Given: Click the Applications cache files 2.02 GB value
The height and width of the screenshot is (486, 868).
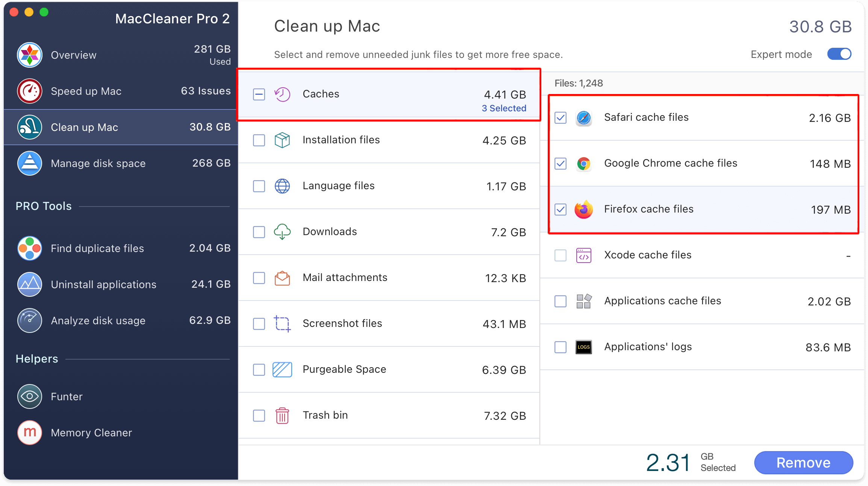Looking at the screenshot, I should pos(829,302).
